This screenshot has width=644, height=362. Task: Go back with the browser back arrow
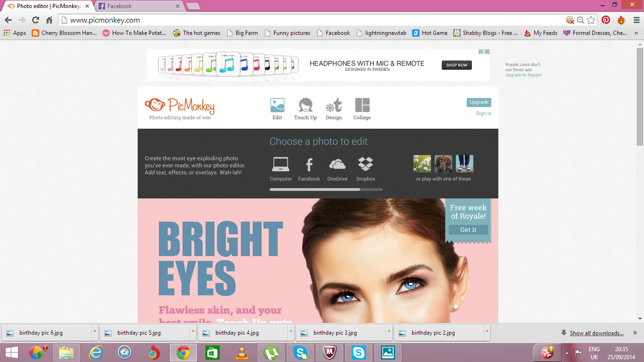click(x=8, y=20)
